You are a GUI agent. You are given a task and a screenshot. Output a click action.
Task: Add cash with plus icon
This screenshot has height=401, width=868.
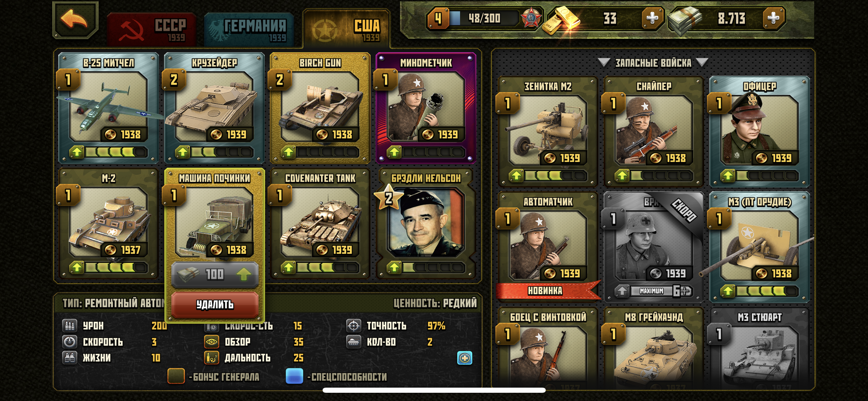773,18
